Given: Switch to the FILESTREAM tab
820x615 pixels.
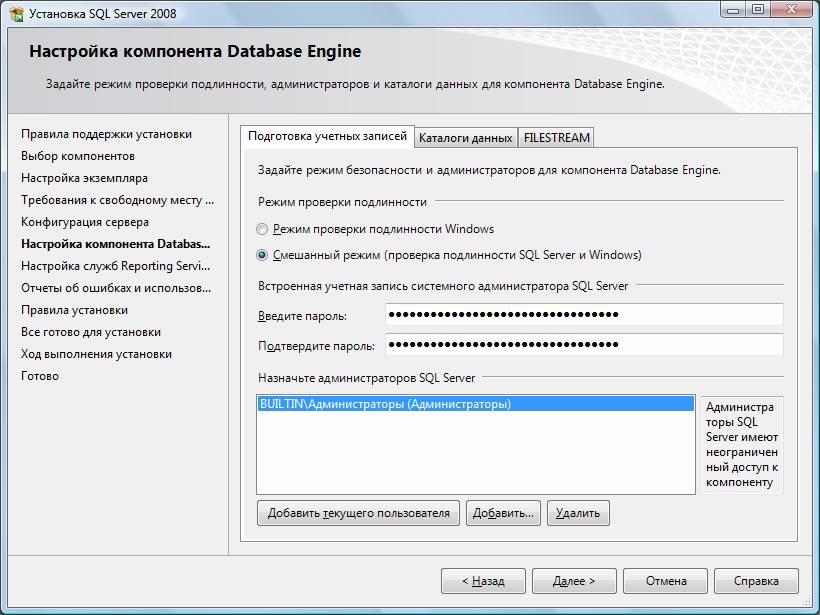Looking at the screenshot, I should point(556,138).
